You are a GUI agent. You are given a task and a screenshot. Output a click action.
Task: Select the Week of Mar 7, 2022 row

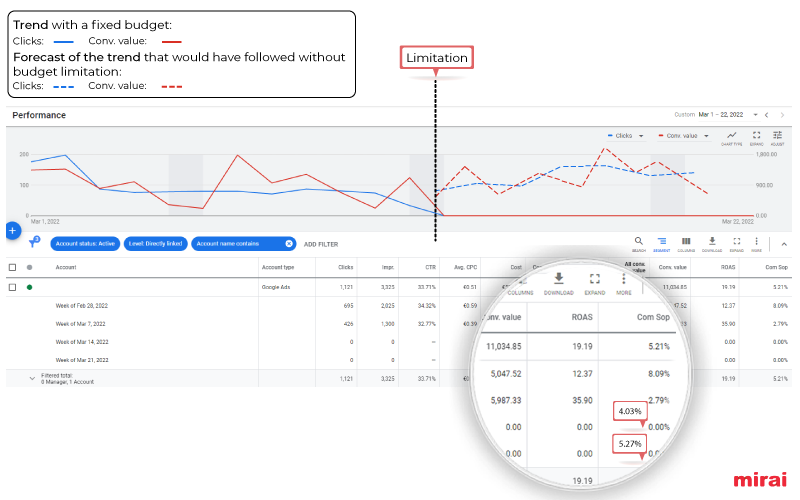80,324
